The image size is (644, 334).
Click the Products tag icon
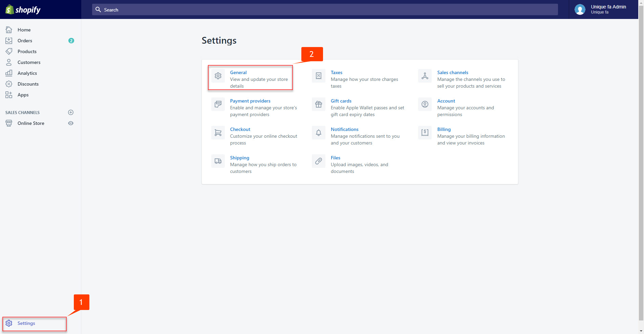(9, 51)
